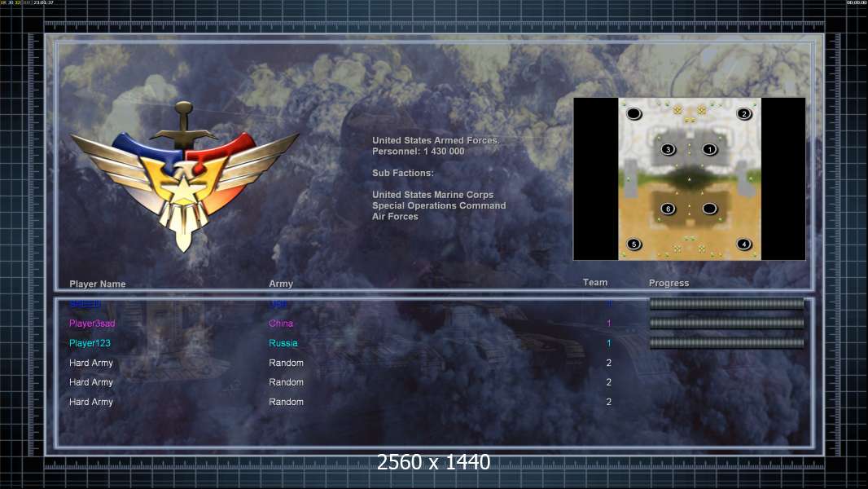Click the Team column header
Image resolution: width=868 pixels, height=489 pixels.
coord(595,283)
